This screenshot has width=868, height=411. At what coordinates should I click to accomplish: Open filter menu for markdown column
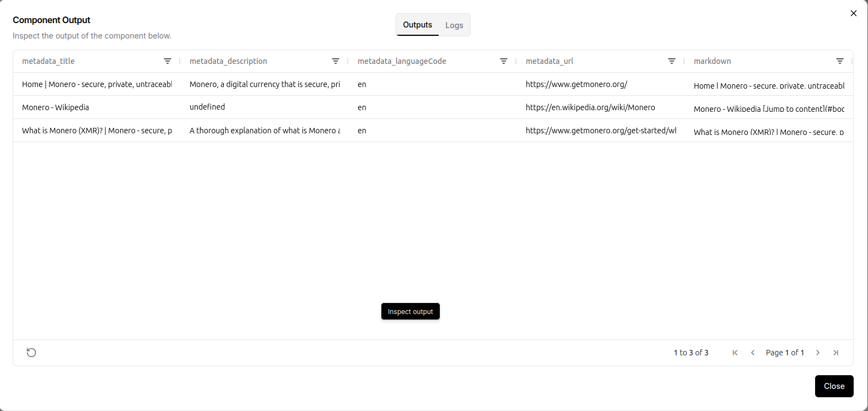[x=840, y=61]
